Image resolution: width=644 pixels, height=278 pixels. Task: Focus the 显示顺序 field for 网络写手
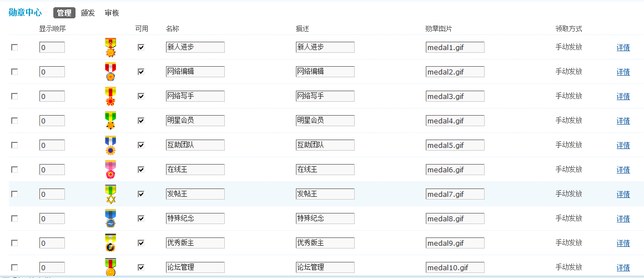(52, 96)
